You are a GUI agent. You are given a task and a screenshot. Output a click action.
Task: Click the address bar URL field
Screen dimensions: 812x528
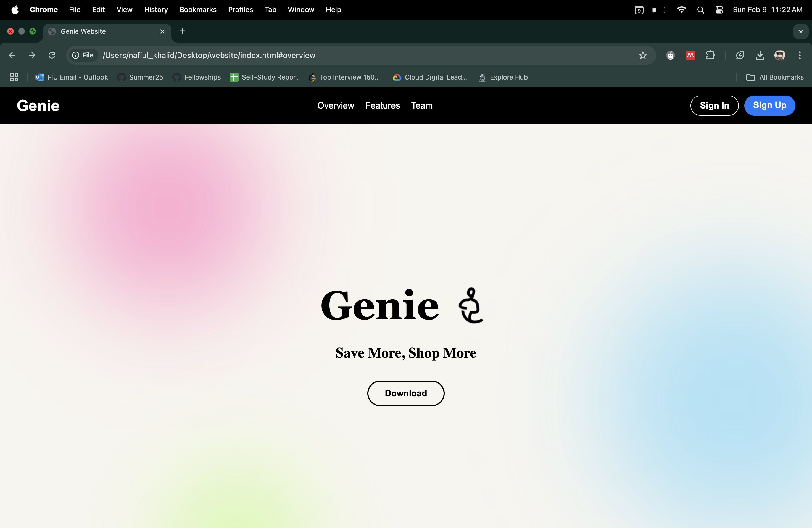click(x=341, y=55)
